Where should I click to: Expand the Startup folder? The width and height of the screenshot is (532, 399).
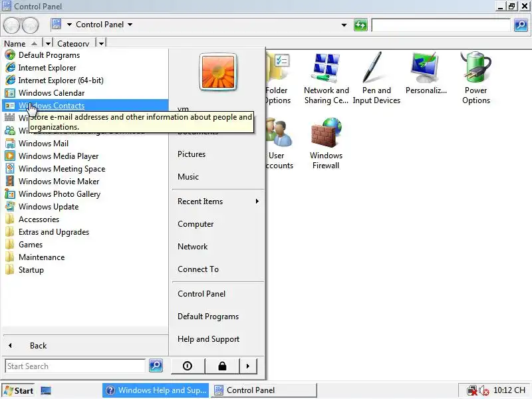tap(85, 270)
